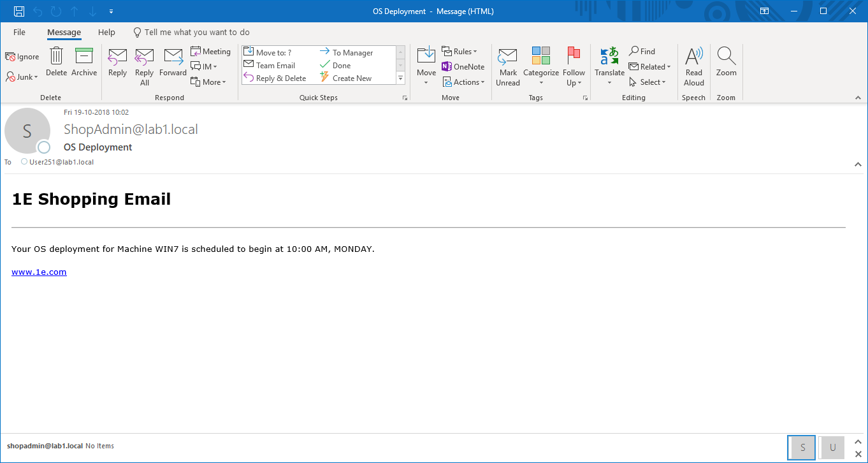Switch to the Help tab
Screen dimensions: 868x463
tap(106, 33)
